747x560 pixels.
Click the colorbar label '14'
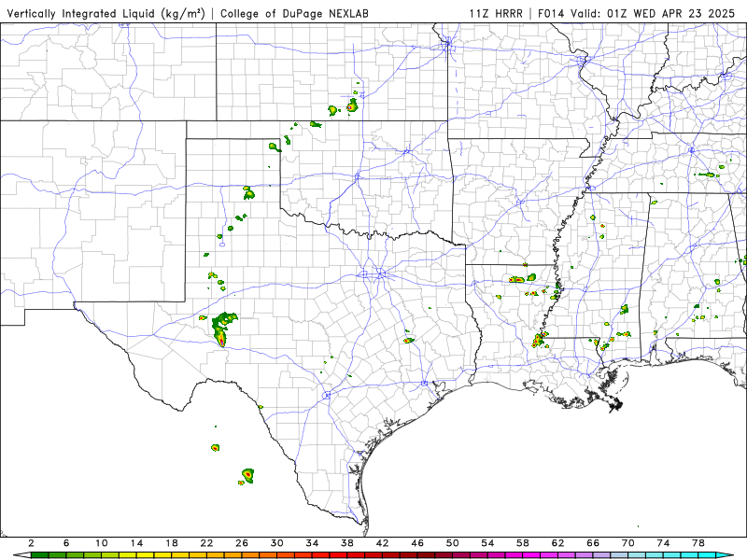pyautogui.click(x=136, y=543)
